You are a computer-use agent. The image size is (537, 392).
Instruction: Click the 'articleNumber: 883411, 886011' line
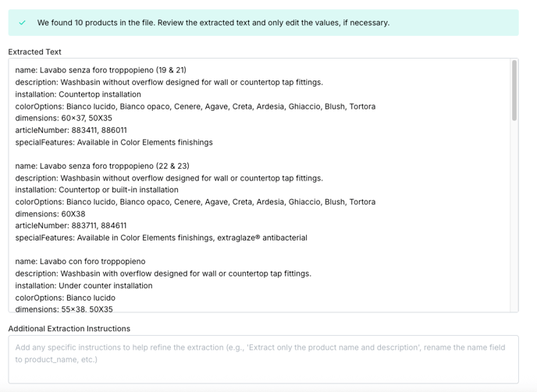[71, 130]
